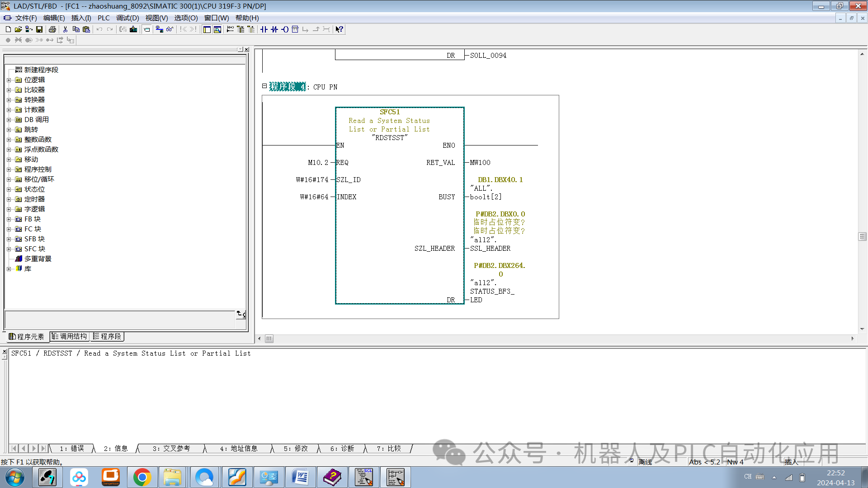The height and width of the screenshot is (488, 868).
Task: Expand the 位逻辑 folder
Action: coord(9,80)
